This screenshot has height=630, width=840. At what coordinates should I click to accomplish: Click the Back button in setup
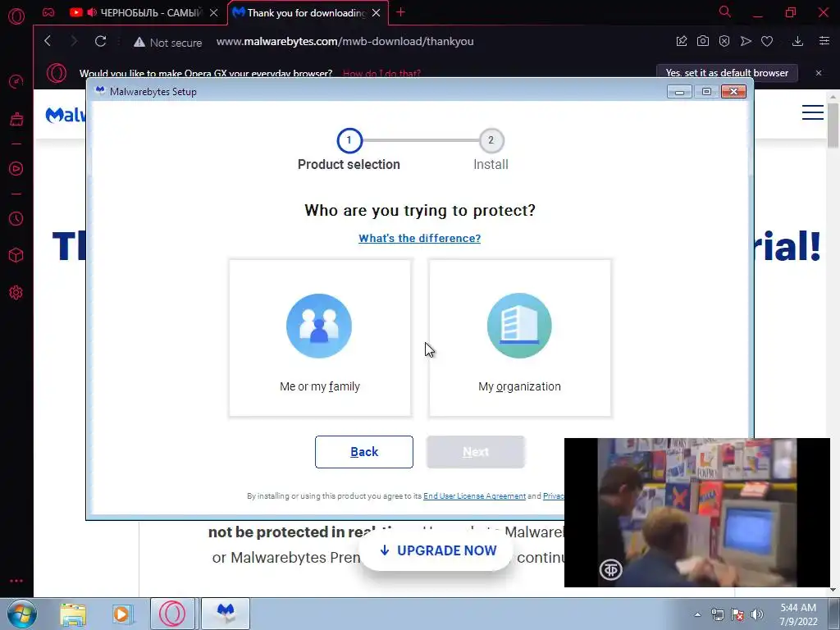tap(363, 452)
